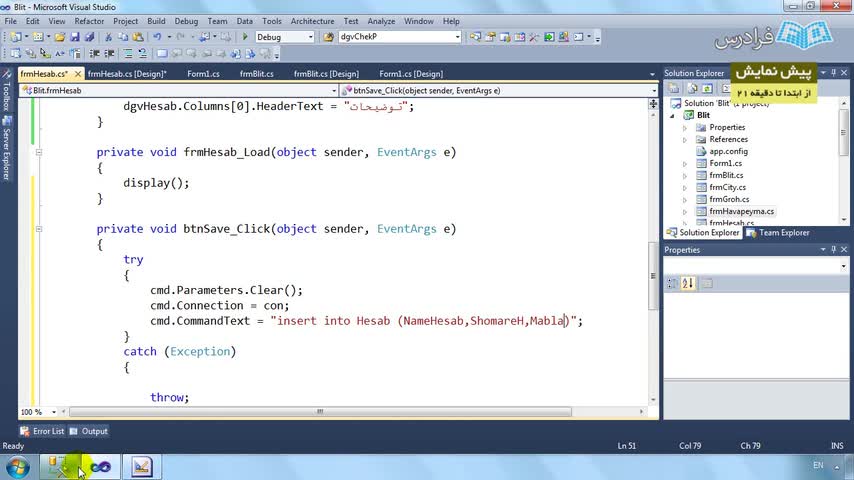Image resolution: width=854 pixels, height=480 pixels.
Task: Click the Categorized icon in Properties panel
Action: coord(673,283)
